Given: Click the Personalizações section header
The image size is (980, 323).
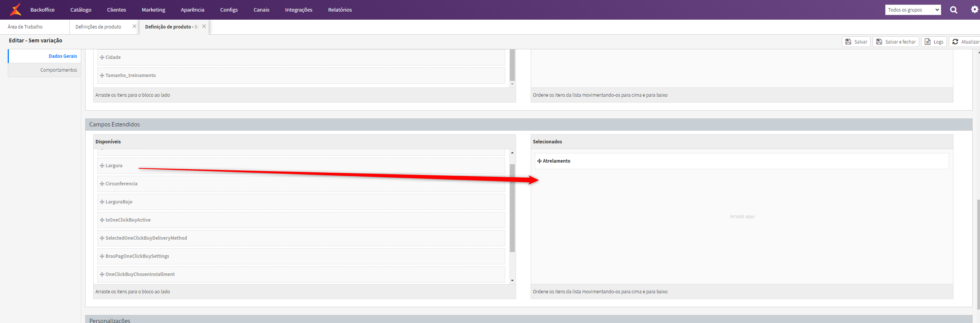Looking at the screenshot, I should 529,319.
